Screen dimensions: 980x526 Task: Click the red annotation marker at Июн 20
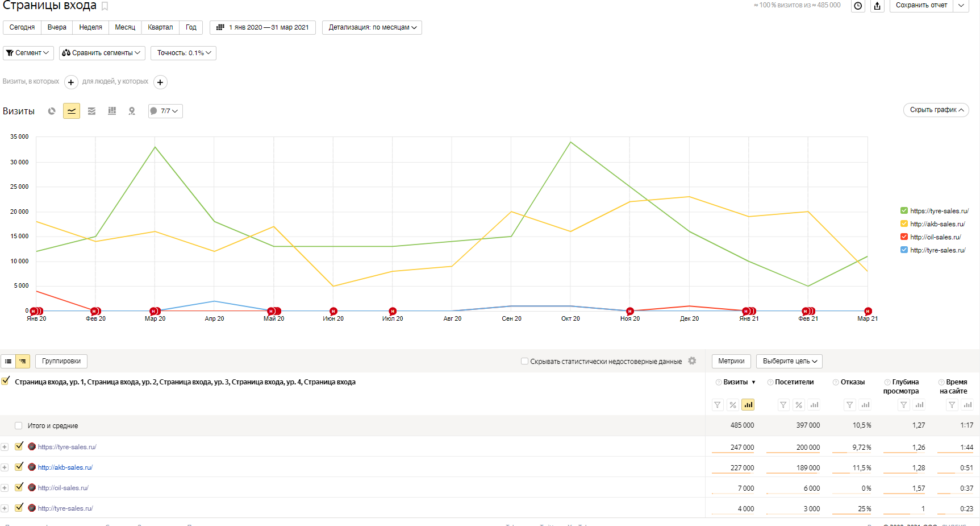point(333,311)
